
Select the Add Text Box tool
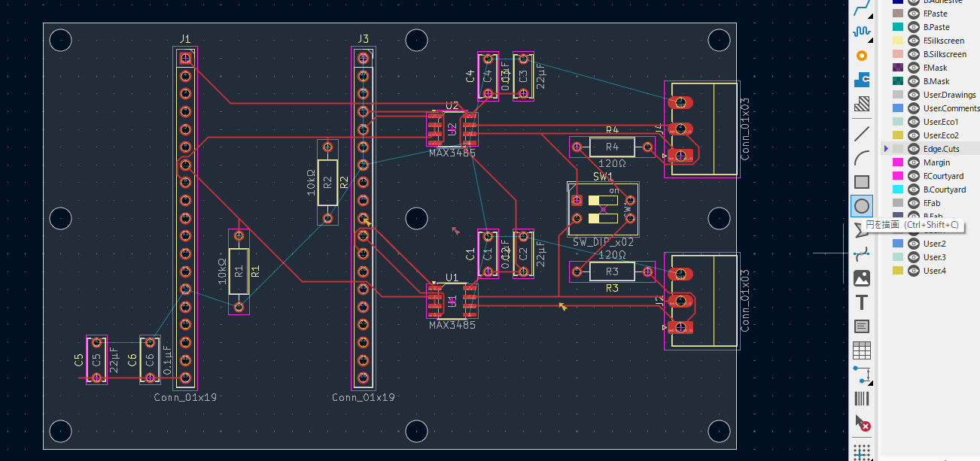862,326
